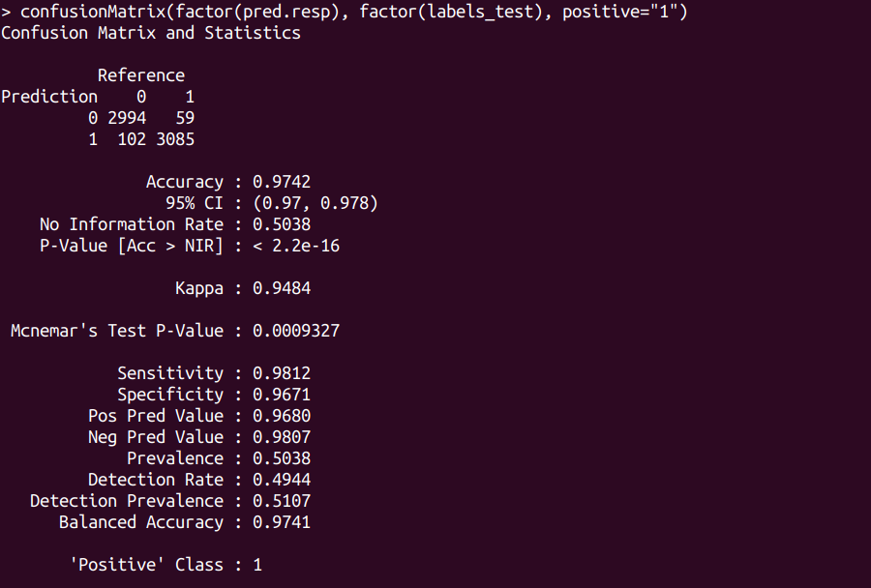Click the Pos Pred Value 0.9680
Screen dimensions: 871x588
click(x=282, y=416)
